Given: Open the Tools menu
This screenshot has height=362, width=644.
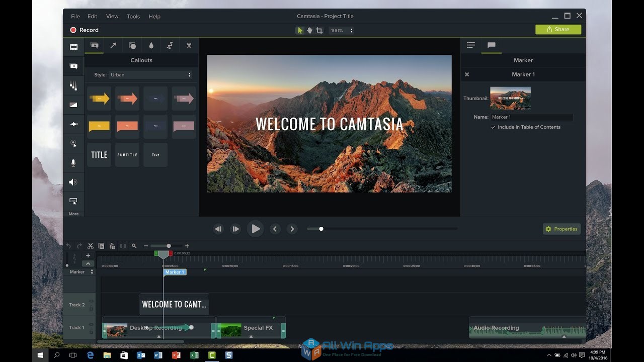Looking at the screenshot, I should [133, 16].
